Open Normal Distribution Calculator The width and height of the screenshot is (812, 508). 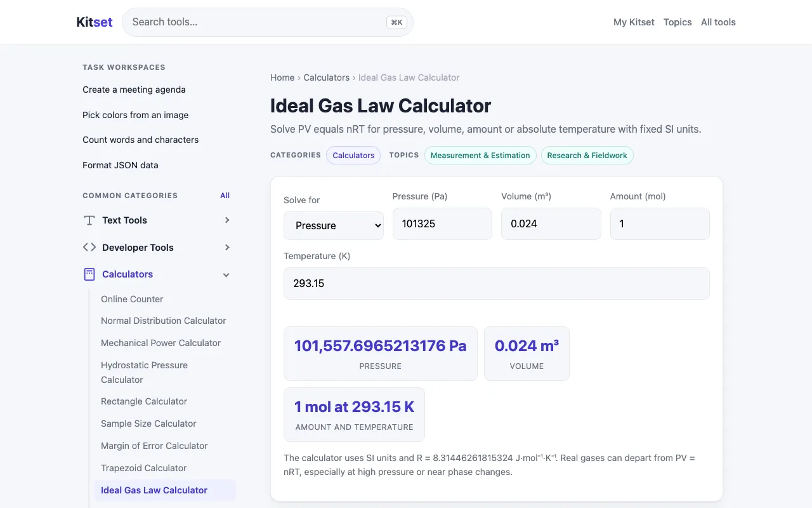(x=164, y=321)
